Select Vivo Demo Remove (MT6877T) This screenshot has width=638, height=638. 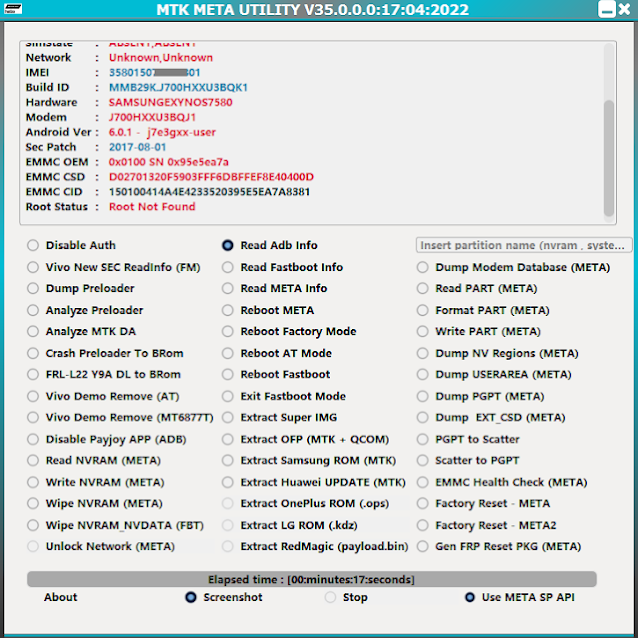click(33, 417)
